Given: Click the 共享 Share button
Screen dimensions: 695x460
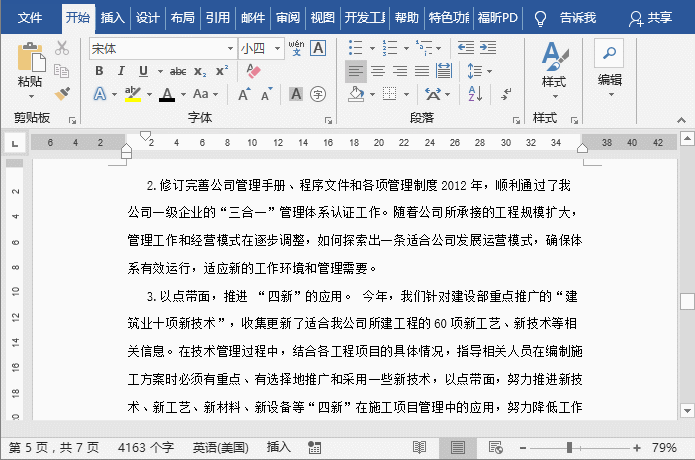Looking at the screenshot, I should click(x=651, y=18).
